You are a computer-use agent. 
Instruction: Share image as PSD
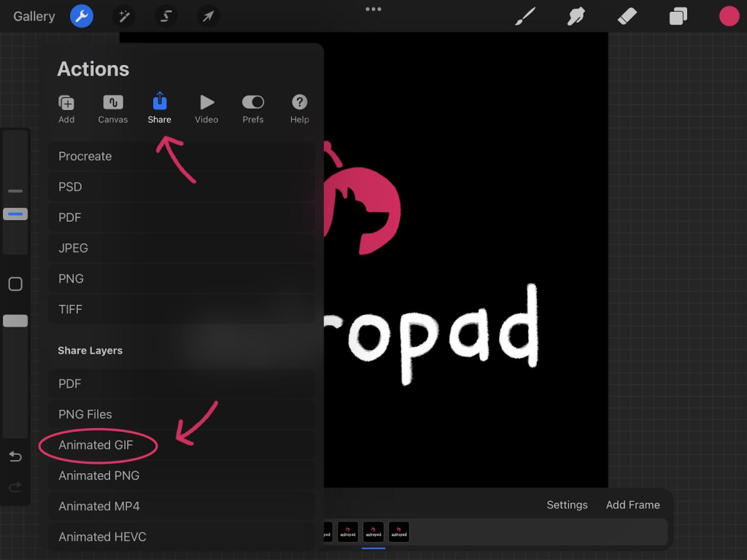click(x=181, y=187)
